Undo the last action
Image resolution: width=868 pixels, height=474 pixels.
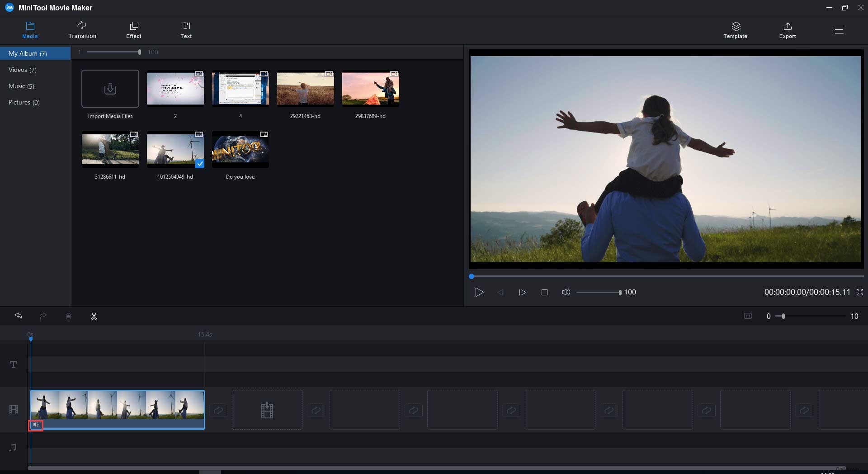(x=19, y=316)
